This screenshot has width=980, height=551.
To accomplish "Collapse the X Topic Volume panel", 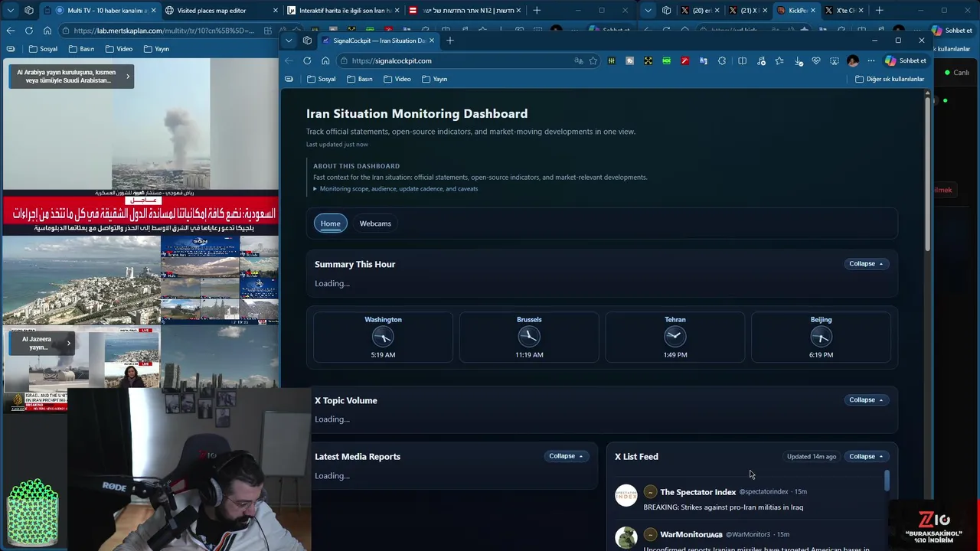I will click(x=866, y=400).
